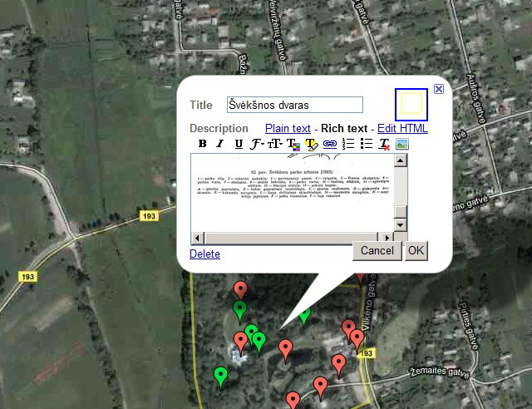The width and height of the screenshot is (532, 409).
Task: Switch description to Edit HTML mode
Action: pos(402,128)
